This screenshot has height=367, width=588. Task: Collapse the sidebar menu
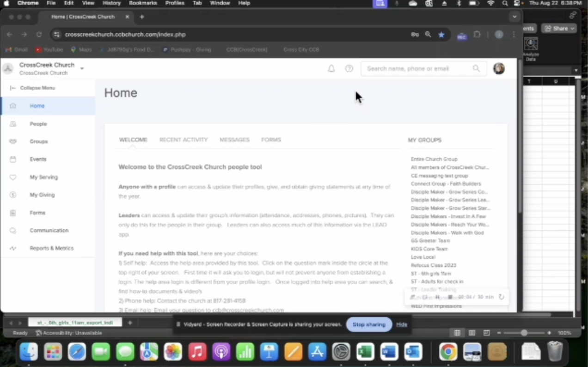33,88
